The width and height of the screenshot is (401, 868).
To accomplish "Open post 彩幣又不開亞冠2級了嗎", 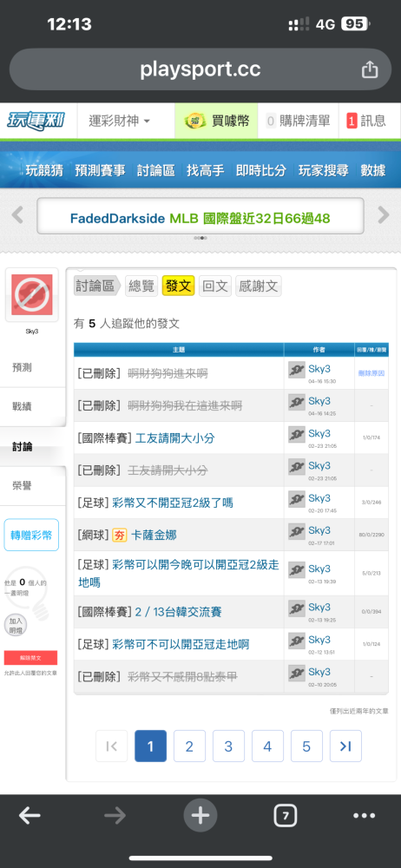I will (172, 503).
